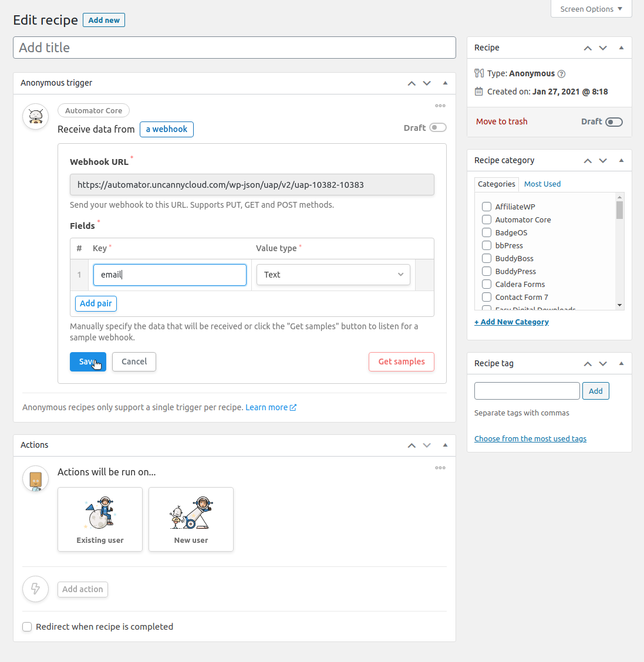Viewport: 644px width, 662px height.
Task: Switch to the Most Used tab
Action: 542,184
